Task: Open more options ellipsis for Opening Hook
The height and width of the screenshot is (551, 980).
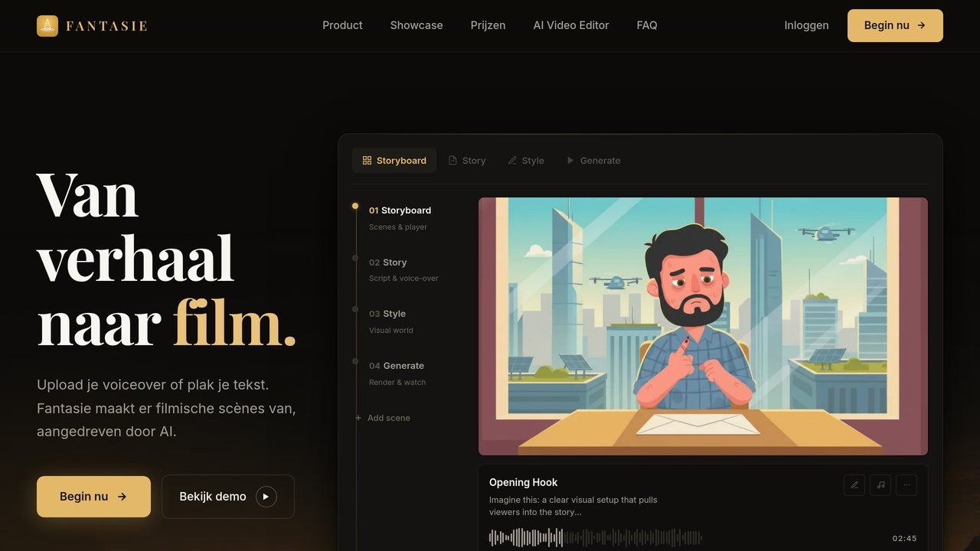Action: [x=906, y=484]
